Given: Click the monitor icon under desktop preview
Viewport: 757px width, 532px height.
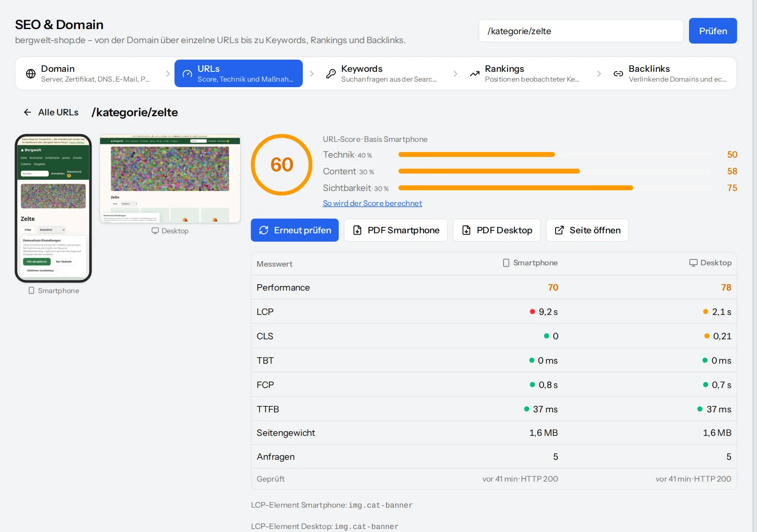Looking at the screenshot, I should tap(155, 231).
